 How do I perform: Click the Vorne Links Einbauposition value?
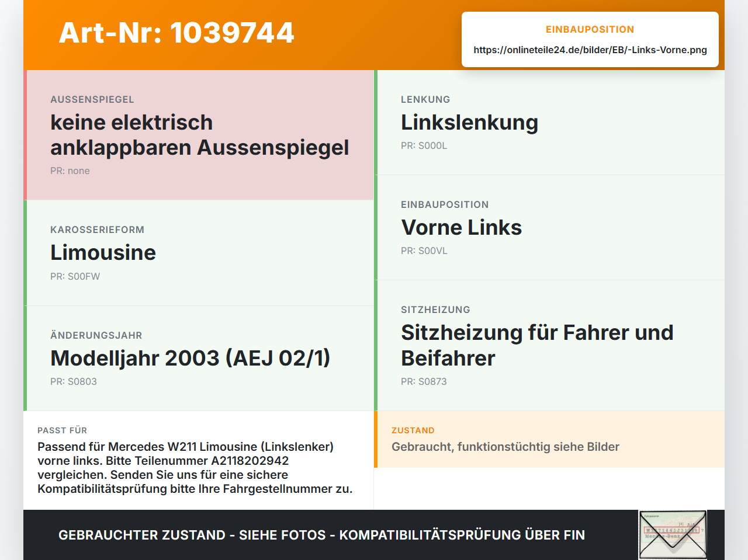point(461,228)
